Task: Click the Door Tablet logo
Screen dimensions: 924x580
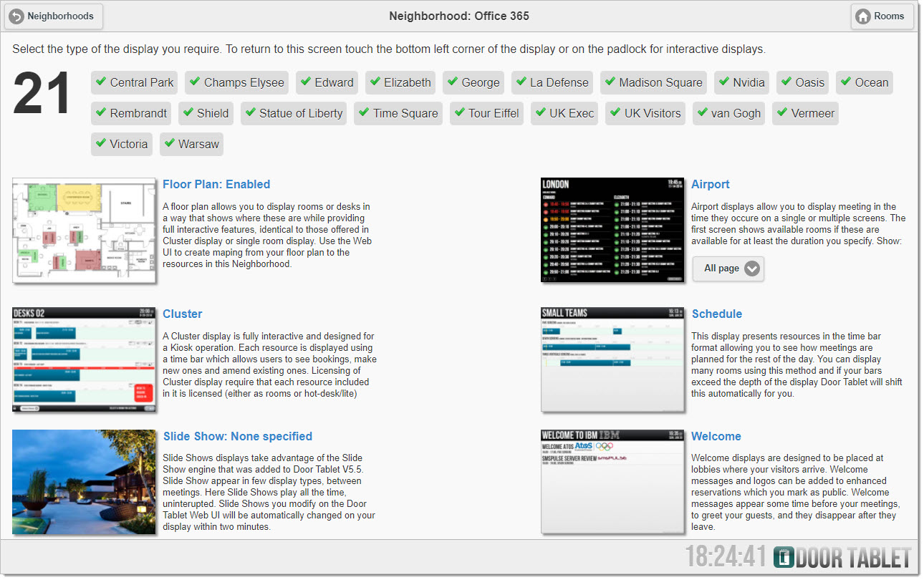Action: coord(842,558)
